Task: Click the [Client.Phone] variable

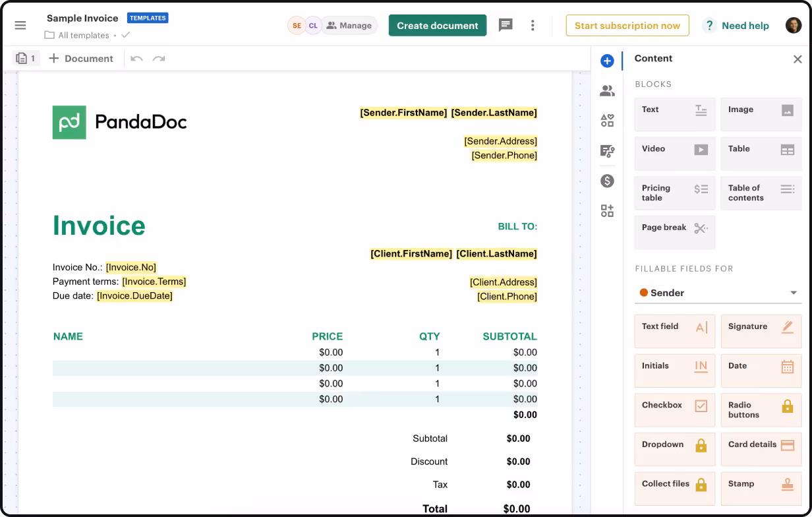Action: 507,297
